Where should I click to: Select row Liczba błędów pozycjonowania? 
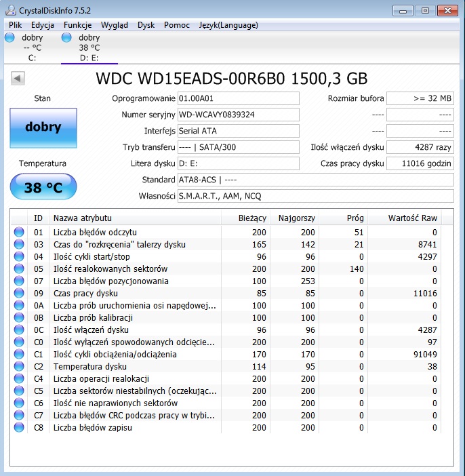click(226, 281)
